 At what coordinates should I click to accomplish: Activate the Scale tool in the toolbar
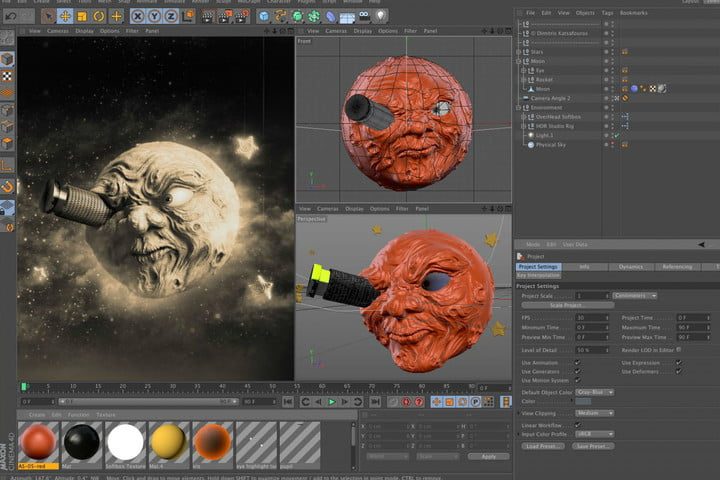tap(82, 17)
